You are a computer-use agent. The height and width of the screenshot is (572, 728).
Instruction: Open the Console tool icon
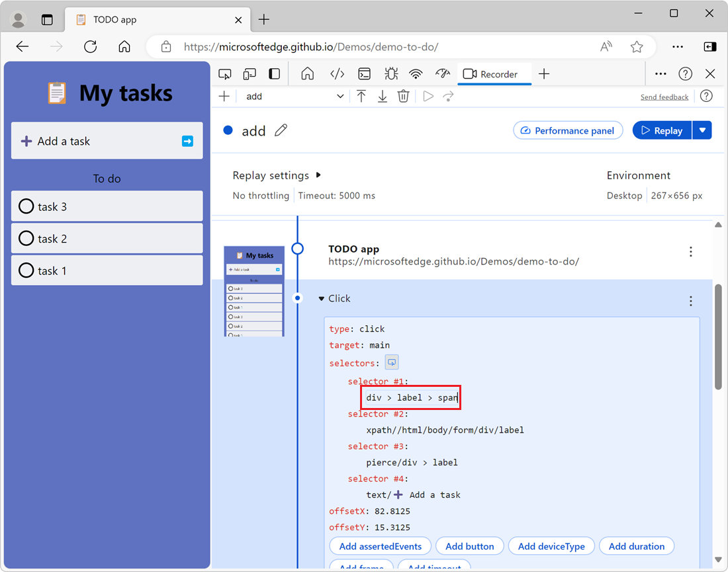click(x=364, y=74)
